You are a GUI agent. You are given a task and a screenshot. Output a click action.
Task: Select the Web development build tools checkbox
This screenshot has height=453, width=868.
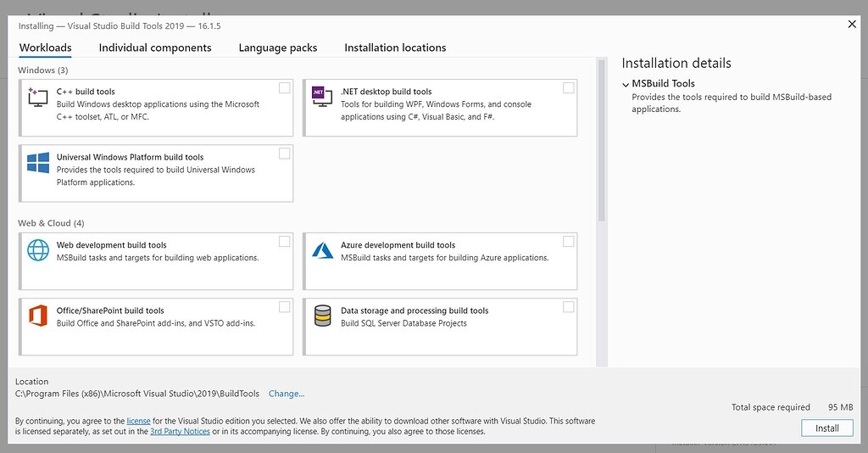(284, 242)
